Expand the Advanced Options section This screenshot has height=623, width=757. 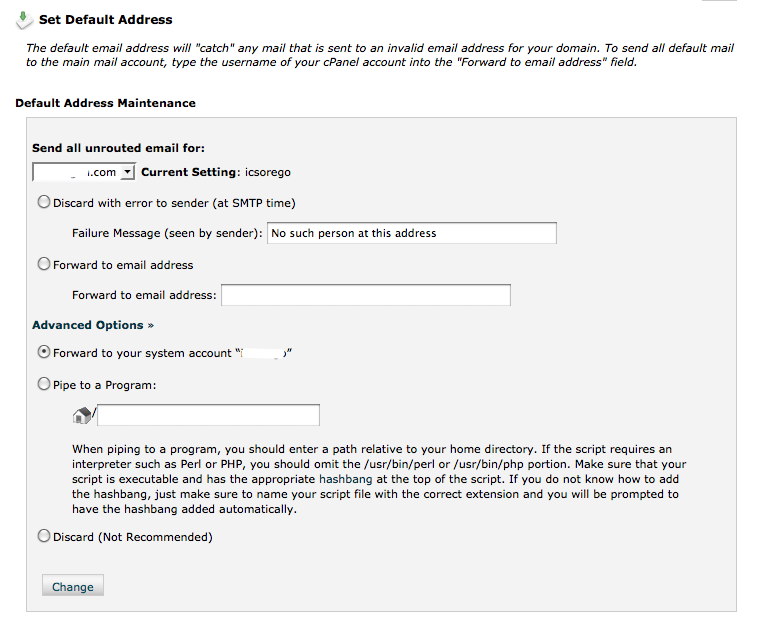93,325
